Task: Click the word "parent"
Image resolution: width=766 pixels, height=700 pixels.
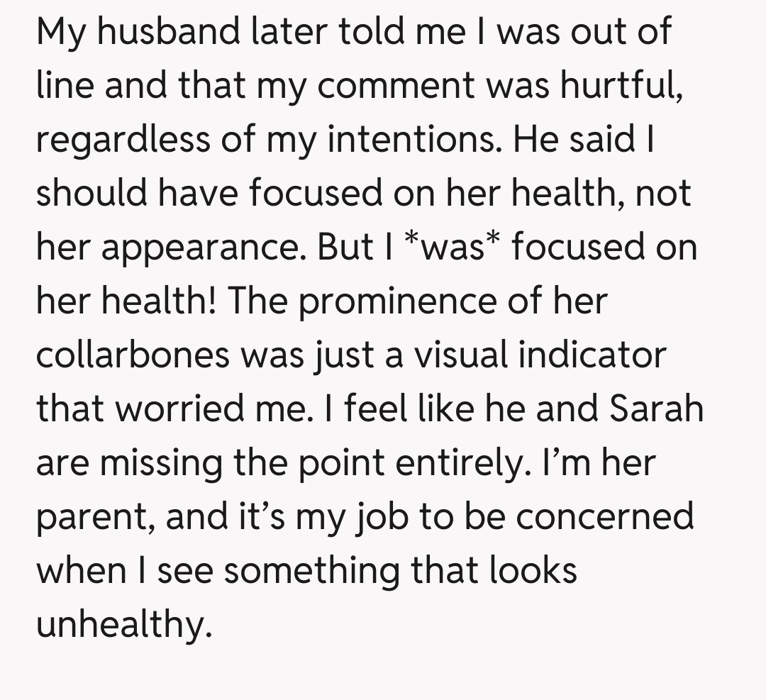Action: [x=96, y=518]
